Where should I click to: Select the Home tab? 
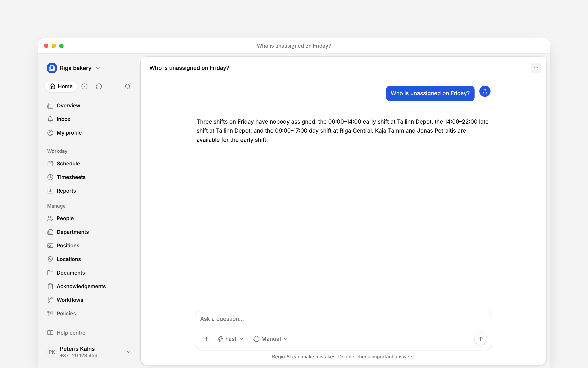[61, 86]
